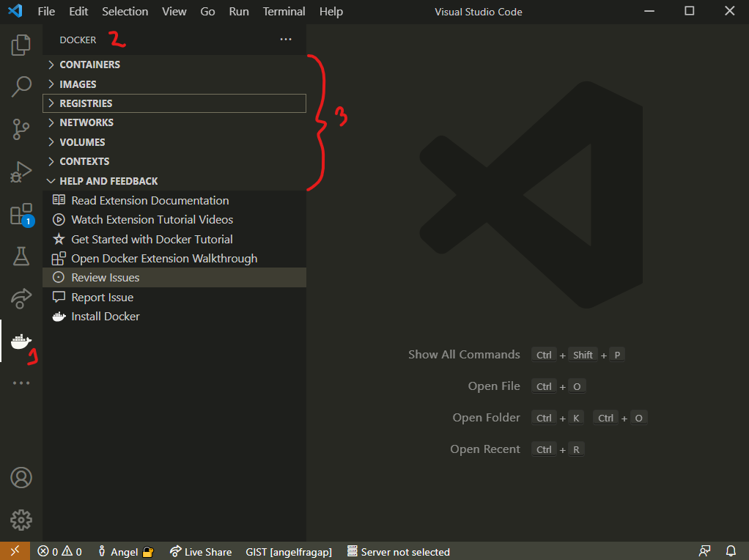Open Run and Debug view icon
Screen dimensions: 749x560
tap(21, 172)
